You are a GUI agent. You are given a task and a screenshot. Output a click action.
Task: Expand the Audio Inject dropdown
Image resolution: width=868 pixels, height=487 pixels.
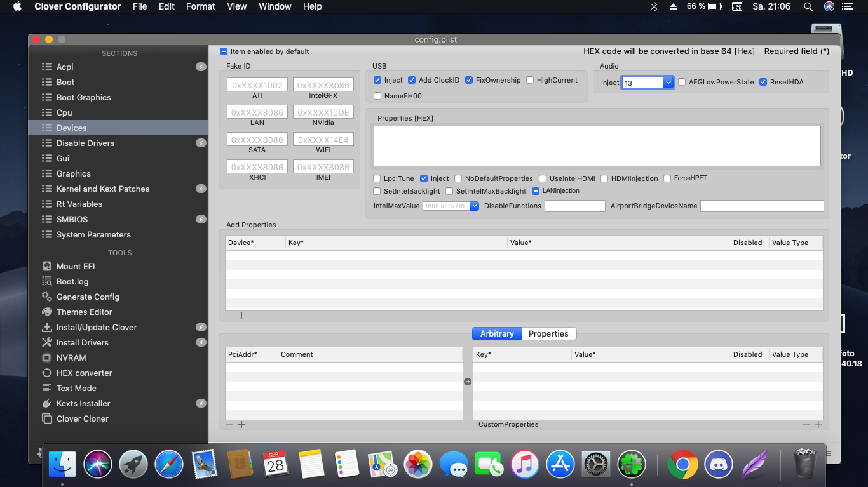point(668,83)
